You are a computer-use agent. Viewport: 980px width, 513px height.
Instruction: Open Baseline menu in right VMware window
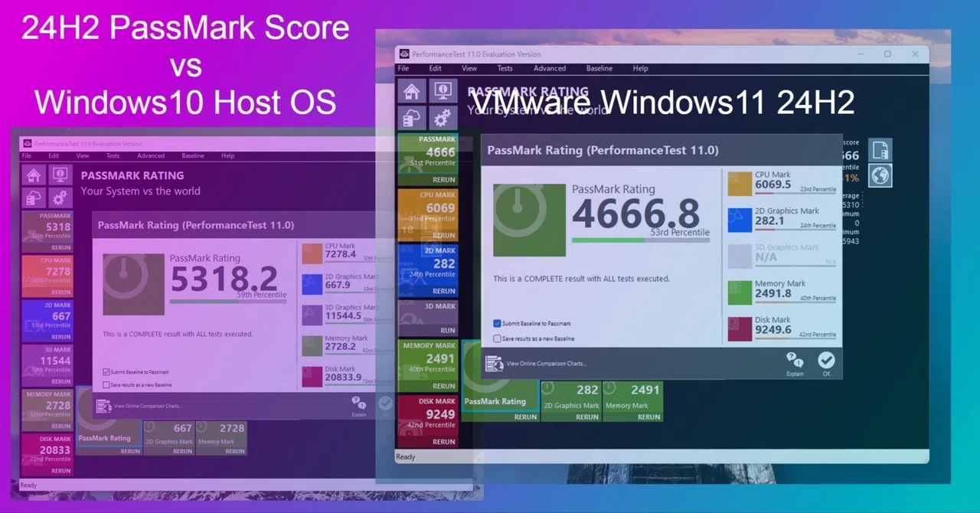point(599,68)
